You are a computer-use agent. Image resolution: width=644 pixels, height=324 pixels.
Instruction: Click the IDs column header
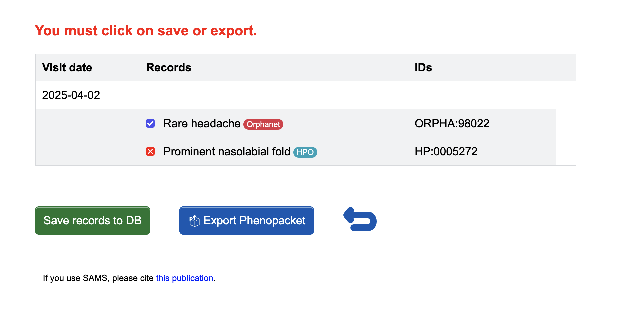point(423,68)
